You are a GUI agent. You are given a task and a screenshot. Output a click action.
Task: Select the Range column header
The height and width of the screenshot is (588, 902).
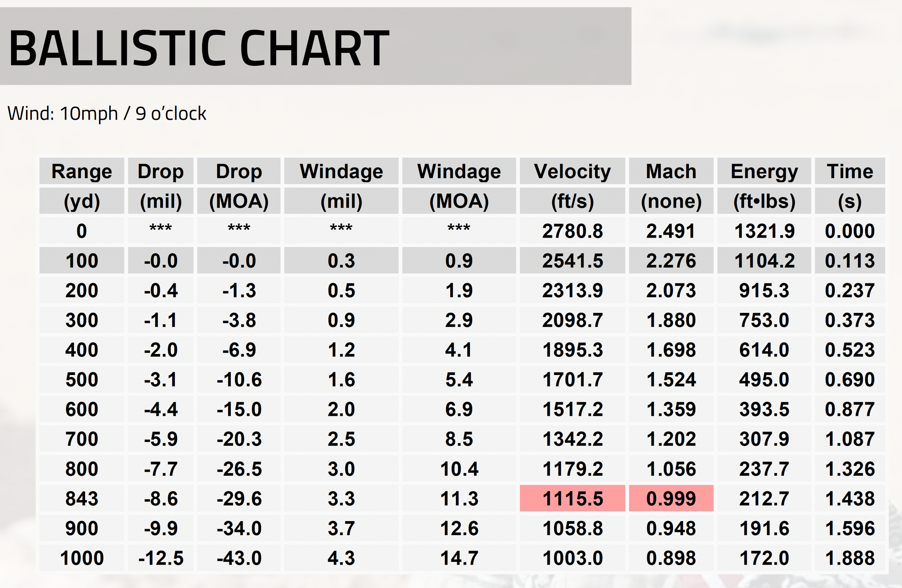click(x=81, y=171)
